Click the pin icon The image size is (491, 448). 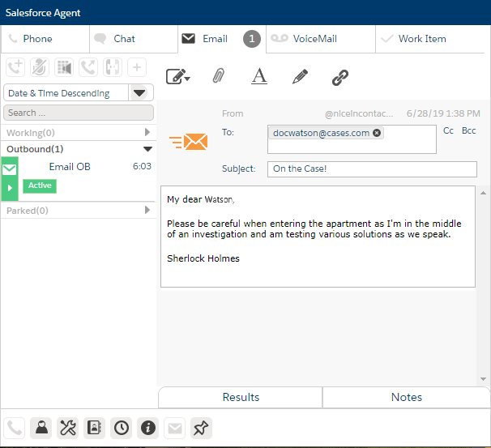201,428
